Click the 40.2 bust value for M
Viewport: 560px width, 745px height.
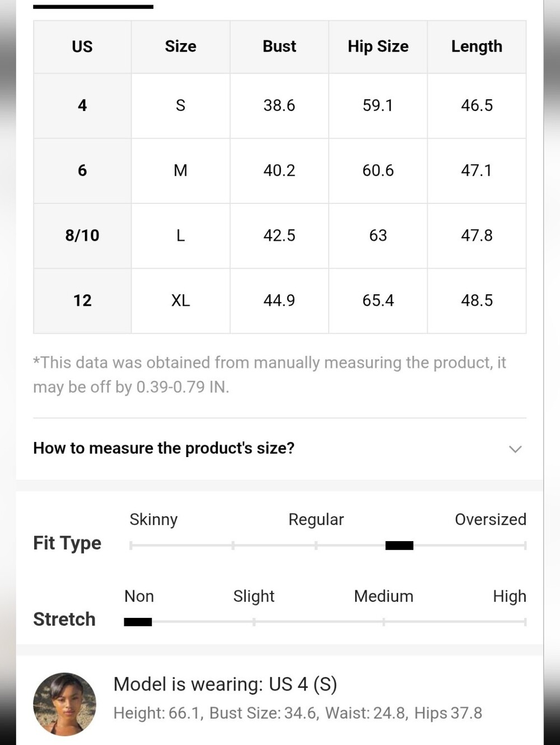coord(279,170)
